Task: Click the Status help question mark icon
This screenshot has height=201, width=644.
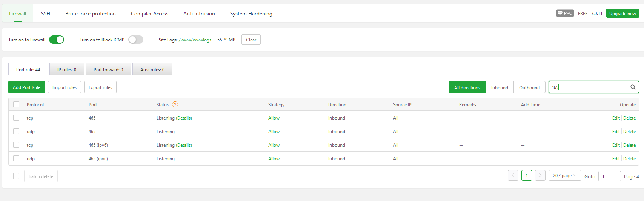Action: 175,104
